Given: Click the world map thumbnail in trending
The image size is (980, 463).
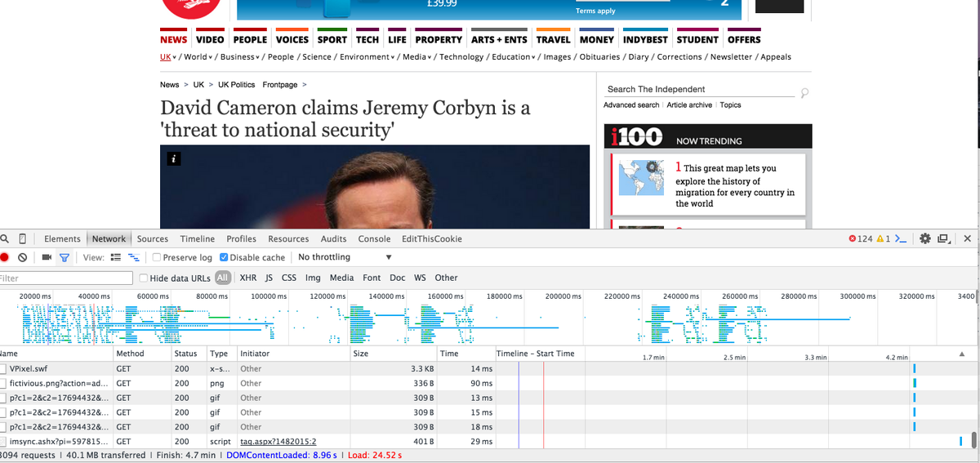Looking at the screenshot, I should 641,179.
